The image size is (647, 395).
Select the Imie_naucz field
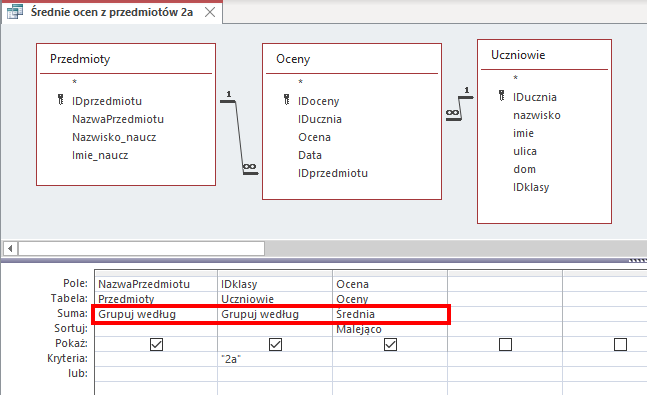(100, 156)
